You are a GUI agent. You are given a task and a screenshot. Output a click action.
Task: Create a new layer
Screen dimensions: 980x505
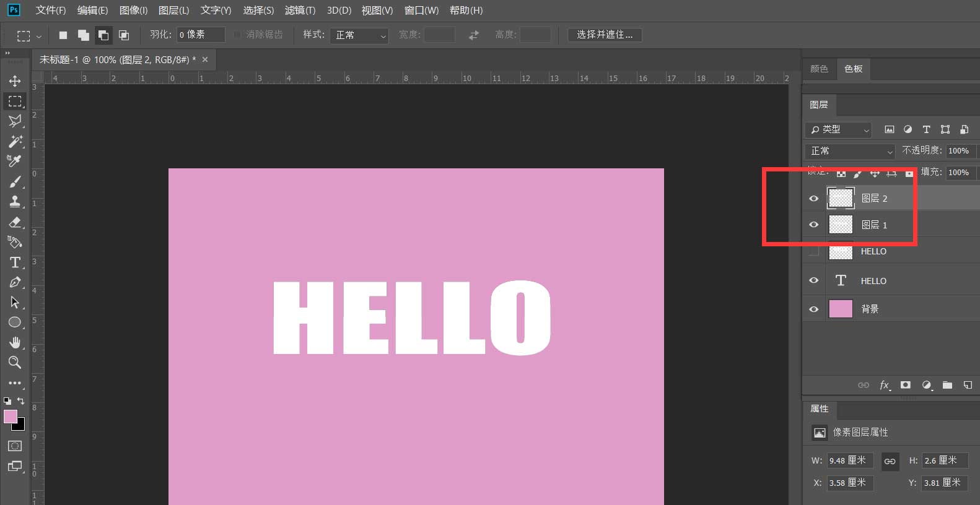[968, 385]
